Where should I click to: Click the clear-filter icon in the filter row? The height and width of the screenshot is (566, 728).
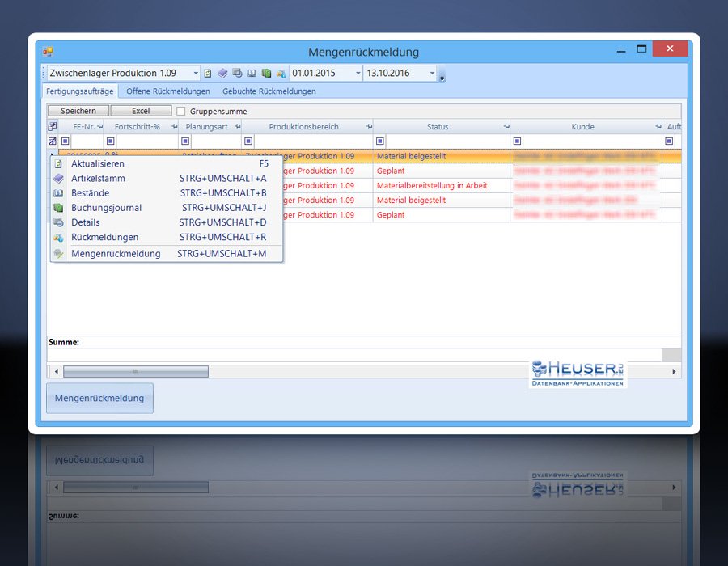click(53, 141)
